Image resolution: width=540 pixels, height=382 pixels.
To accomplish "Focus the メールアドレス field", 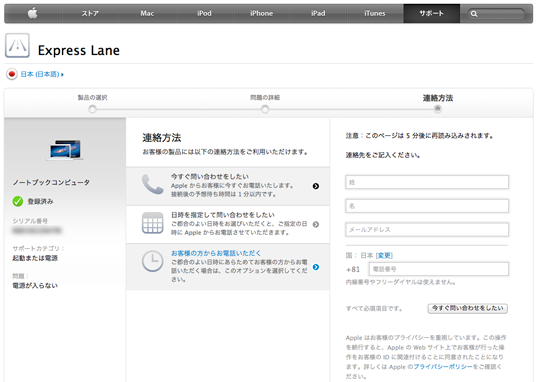I will tap(427, 230).
